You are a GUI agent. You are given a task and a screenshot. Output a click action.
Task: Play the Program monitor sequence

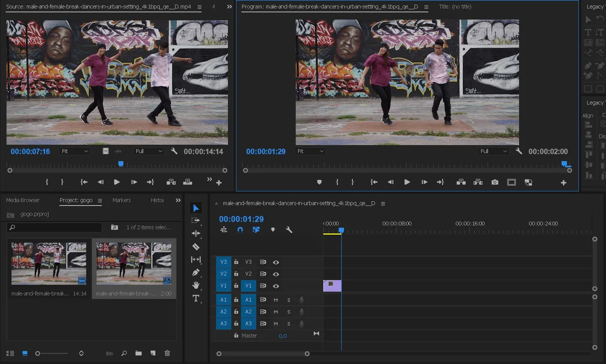(x=407, y=182)
